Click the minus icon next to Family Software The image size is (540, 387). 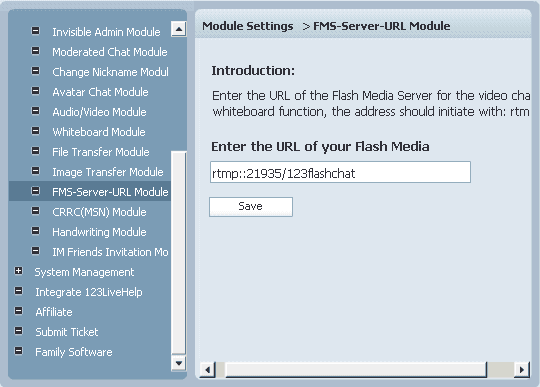(x=19, y=351)
